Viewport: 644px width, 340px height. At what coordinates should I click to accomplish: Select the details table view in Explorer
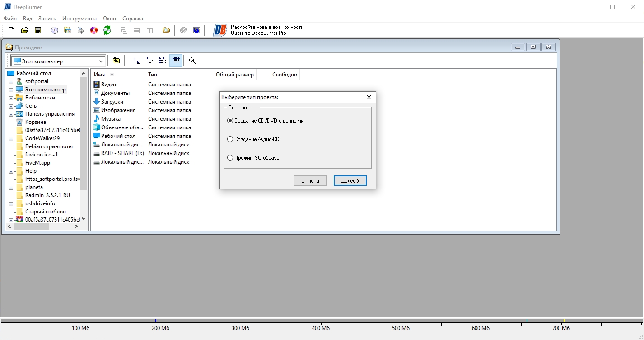coord(176,61)
